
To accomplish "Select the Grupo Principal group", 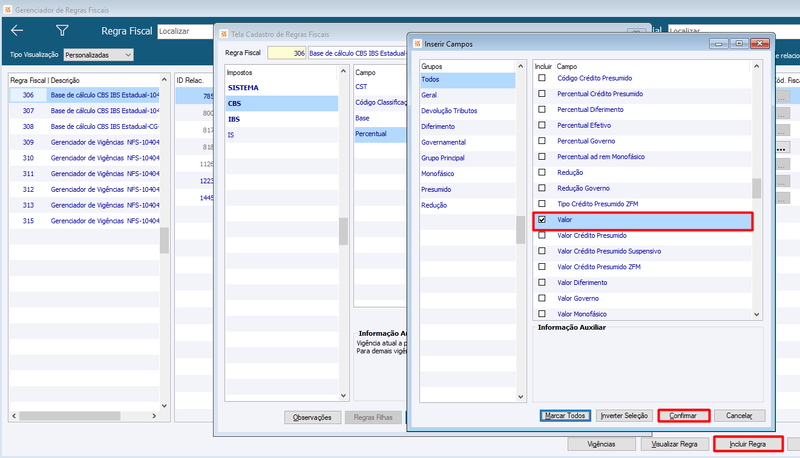I will coord(467,158).
